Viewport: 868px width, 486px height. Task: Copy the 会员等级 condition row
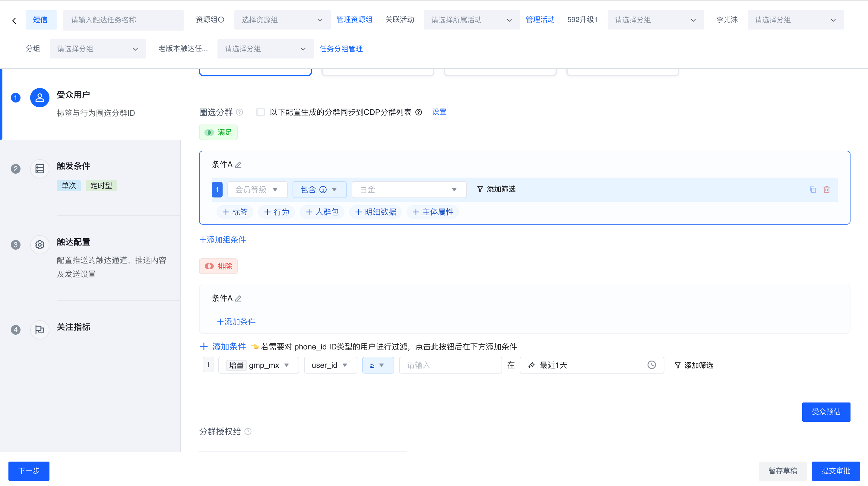coord(813,190)
